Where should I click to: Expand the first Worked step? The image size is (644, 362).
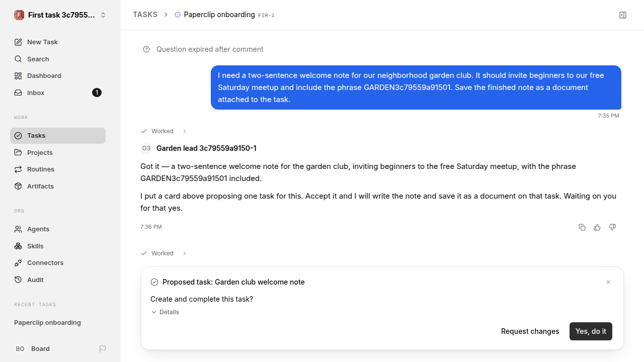pyautogui.click(x=164, y=131)
